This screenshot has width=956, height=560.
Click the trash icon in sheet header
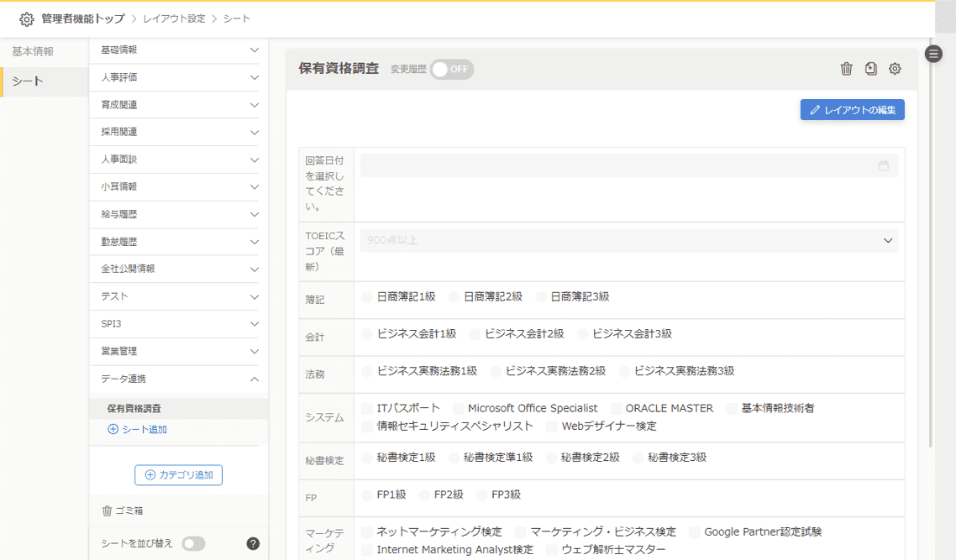coord(846,69)
